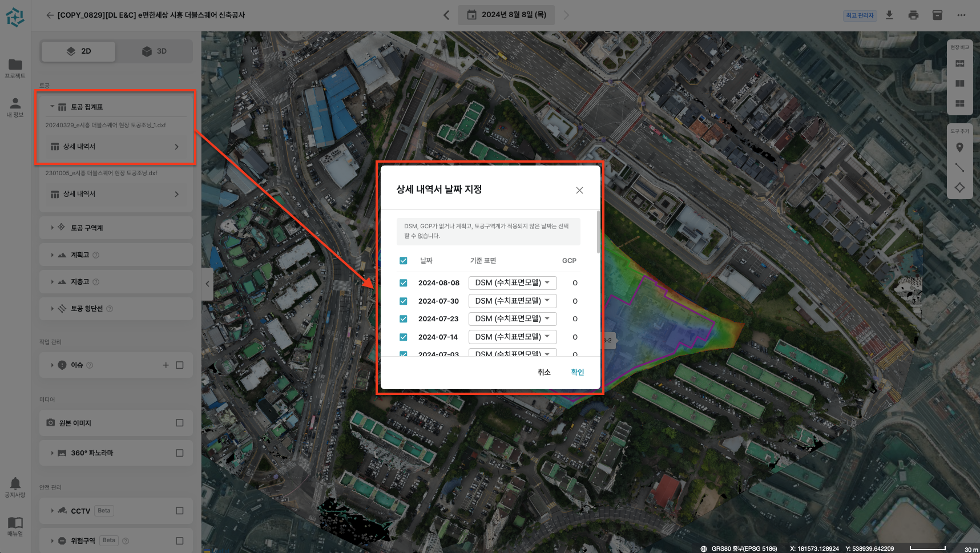
Task: Uncheck the 2024-08-08 date checkbox
Action: [404, 283]
